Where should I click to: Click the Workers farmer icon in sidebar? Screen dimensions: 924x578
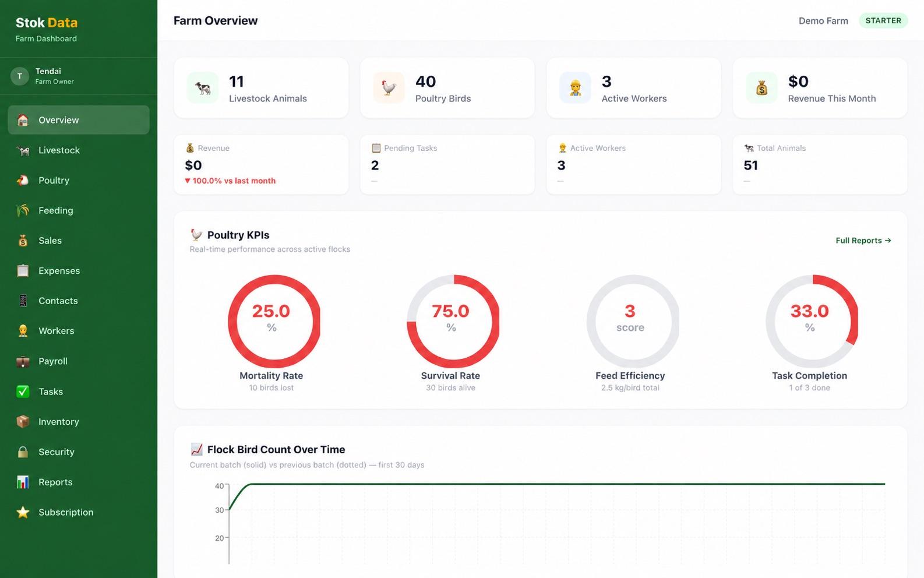23,331
